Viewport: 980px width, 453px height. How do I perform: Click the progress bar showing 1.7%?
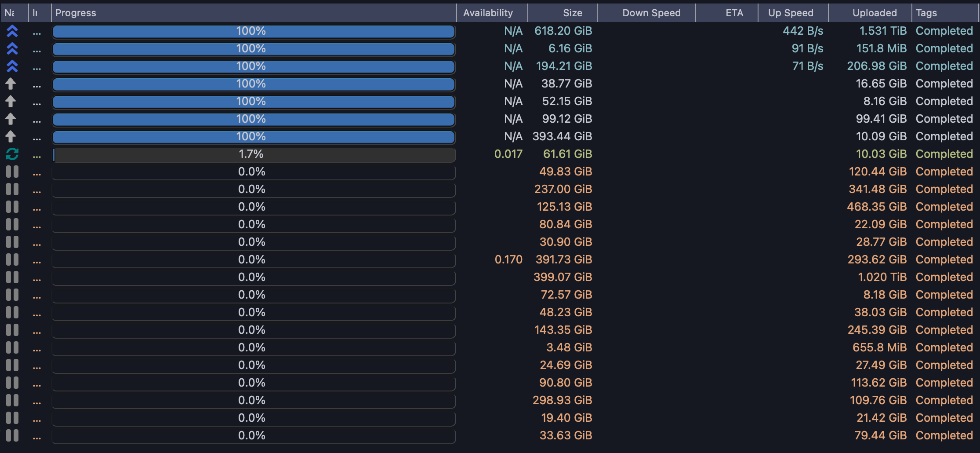(254, 154)
